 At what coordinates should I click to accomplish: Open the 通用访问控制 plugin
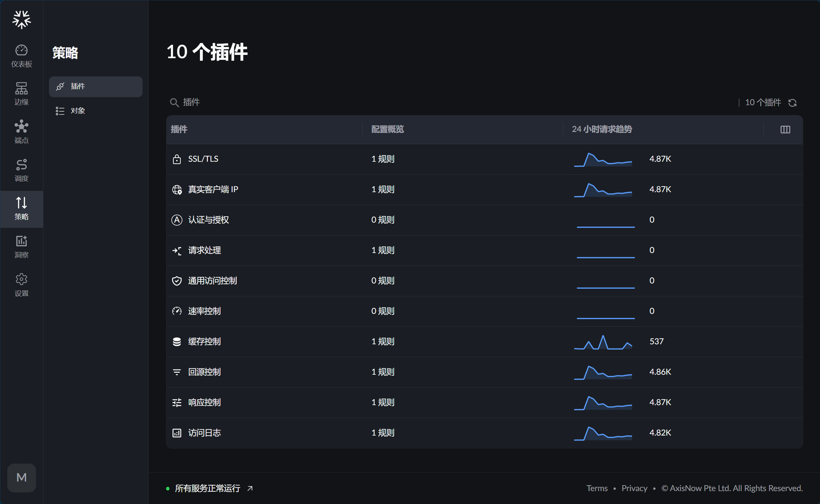(x=212, y=281)
